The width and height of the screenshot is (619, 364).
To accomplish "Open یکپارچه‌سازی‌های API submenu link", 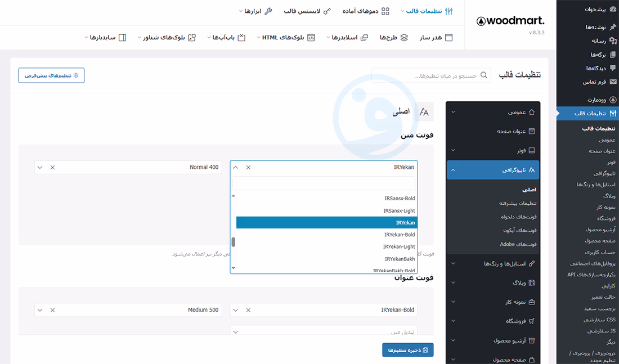I will coord(591,275).
